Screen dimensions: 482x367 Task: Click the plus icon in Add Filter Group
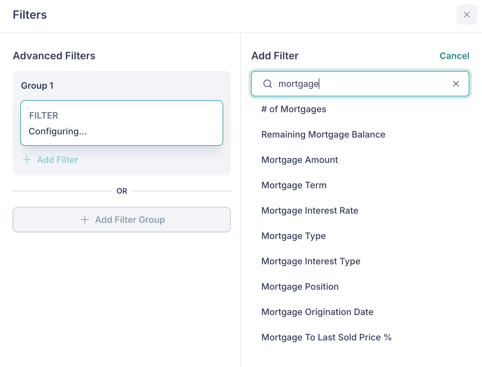click(x=85, y=220)
